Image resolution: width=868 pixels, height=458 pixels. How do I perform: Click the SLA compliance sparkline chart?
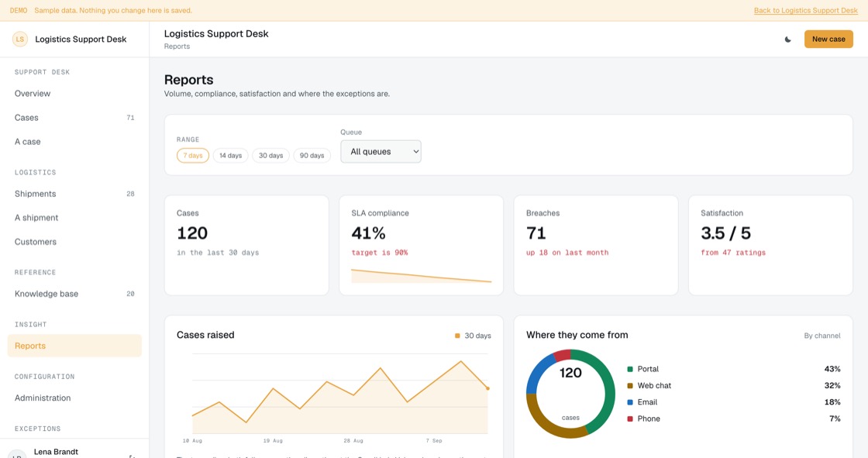click(x=422, y=276)
